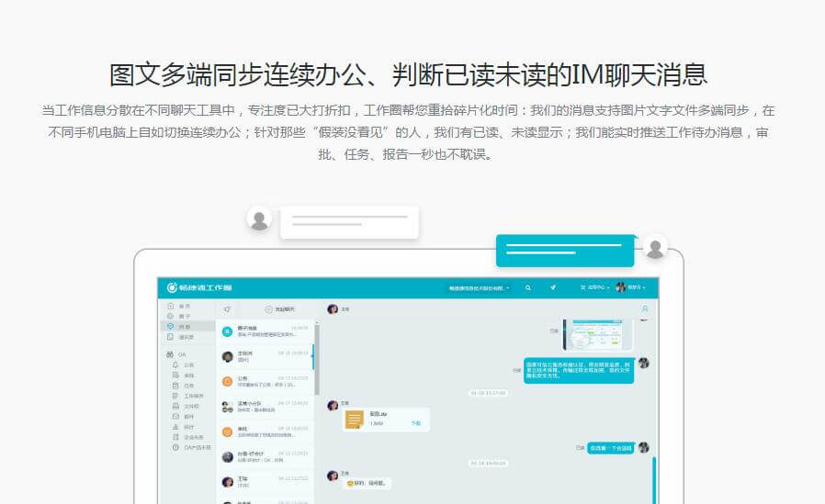
Task: Click the megaphone icon above conversation list
Action: 227,309
